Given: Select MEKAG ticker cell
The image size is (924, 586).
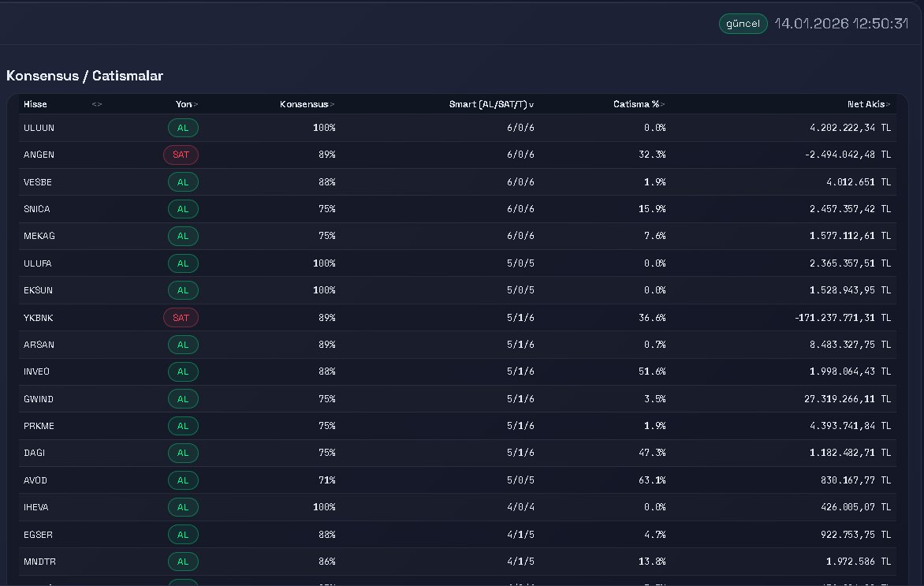Looking at the screenshot, I should tap(39, 236).
